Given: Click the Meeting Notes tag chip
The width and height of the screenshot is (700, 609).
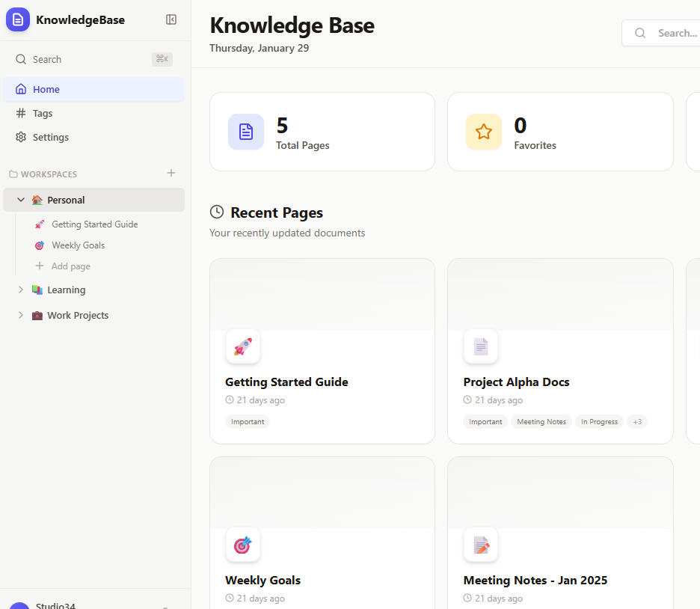Looking at the screenshot, I should pos(541,421).
